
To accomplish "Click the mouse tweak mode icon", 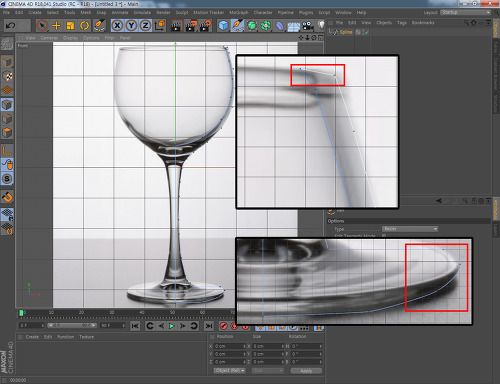I will click(7, 165).
